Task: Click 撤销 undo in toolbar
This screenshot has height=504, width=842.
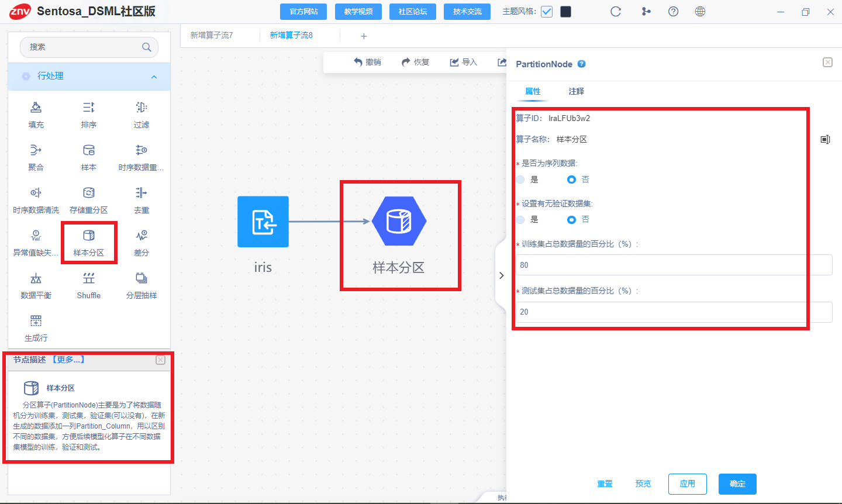Action: click(x=367, y=62)
